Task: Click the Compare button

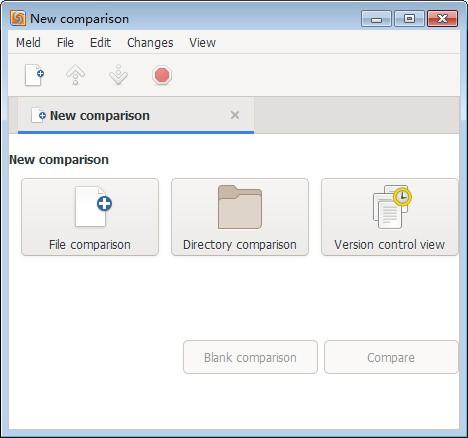Action: pos(391,357)
